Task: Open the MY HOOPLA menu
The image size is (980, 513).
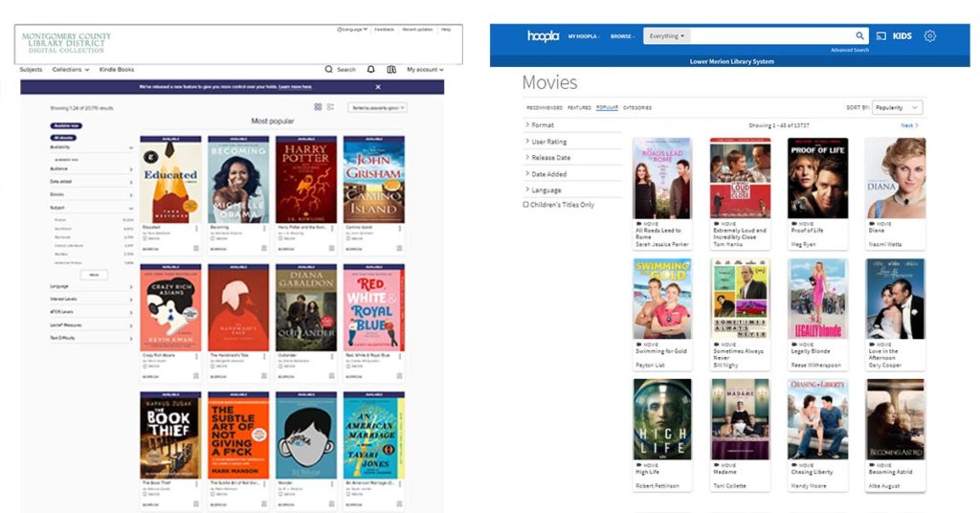Action: coord(584,36)
